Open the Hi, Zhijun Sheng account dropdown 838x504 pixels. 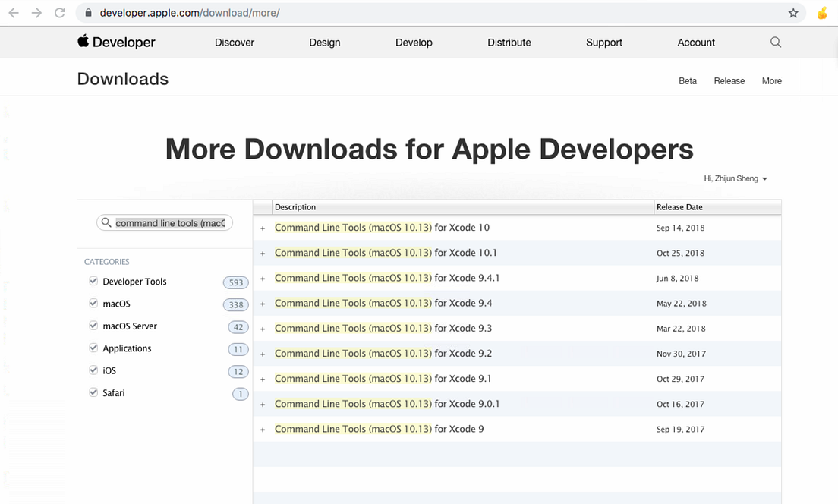(735, 178)
